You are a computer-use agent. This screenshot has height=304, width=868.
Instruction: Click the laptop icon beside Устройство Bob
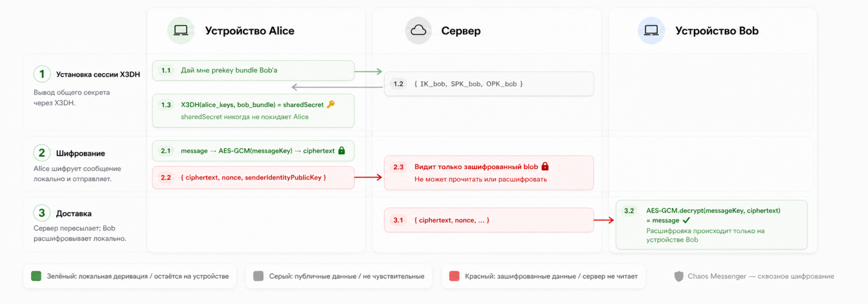tap(651, 31)
